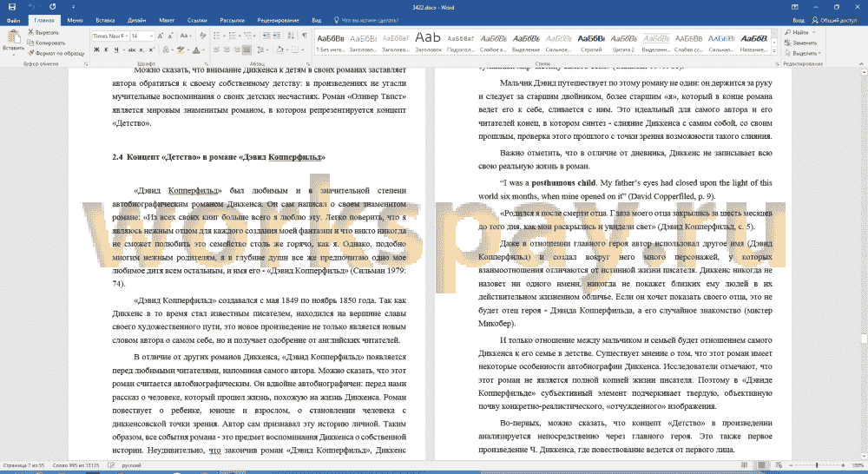Click the Sort (A-Z) icon

click(291, 36)
